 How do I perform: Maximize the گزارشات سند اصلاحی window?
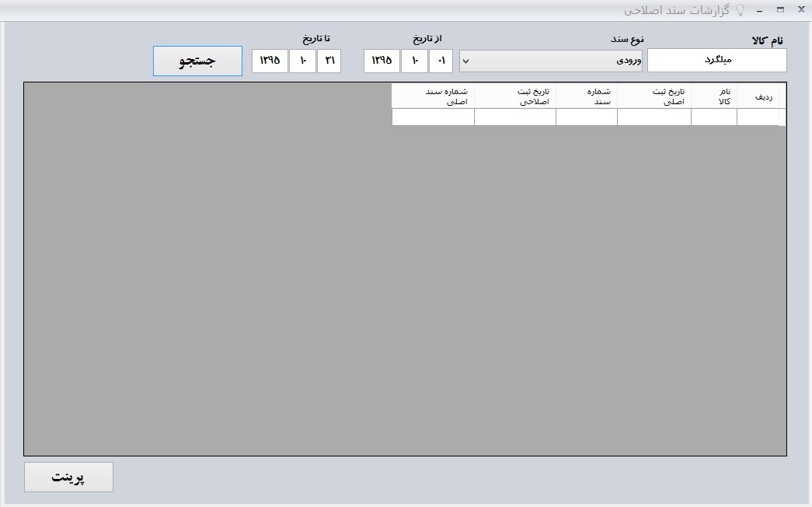click(780, 10)
